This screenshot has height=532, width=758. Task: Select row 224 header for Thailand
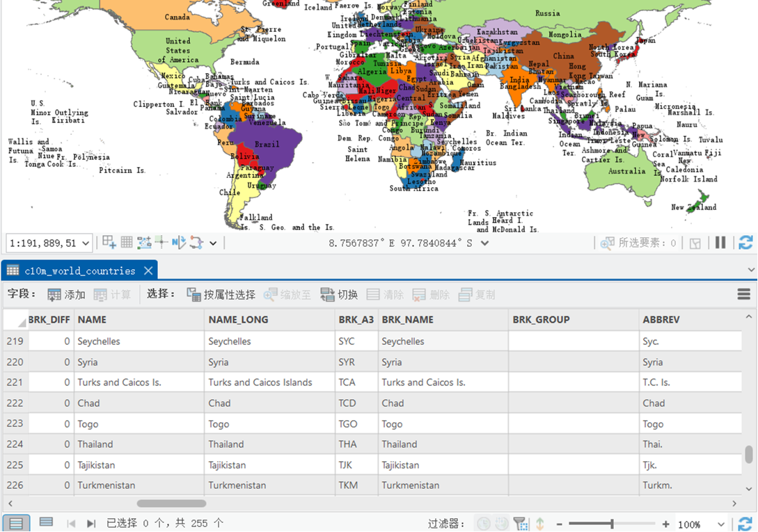tap(15, 444)
